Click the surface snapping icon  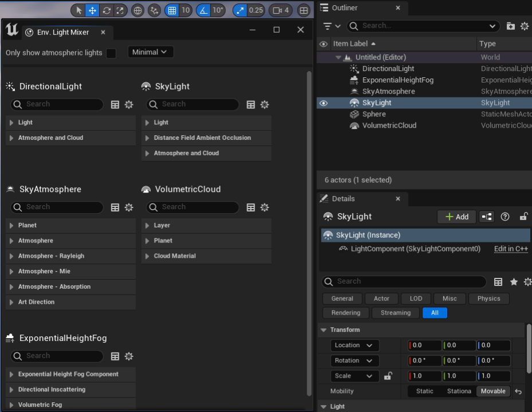pos(154,10)
